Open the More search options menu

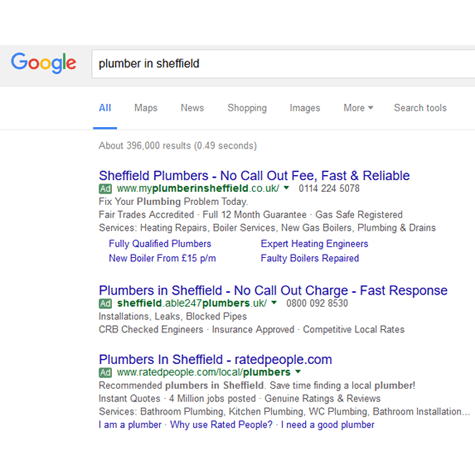[x=358, y=108]
